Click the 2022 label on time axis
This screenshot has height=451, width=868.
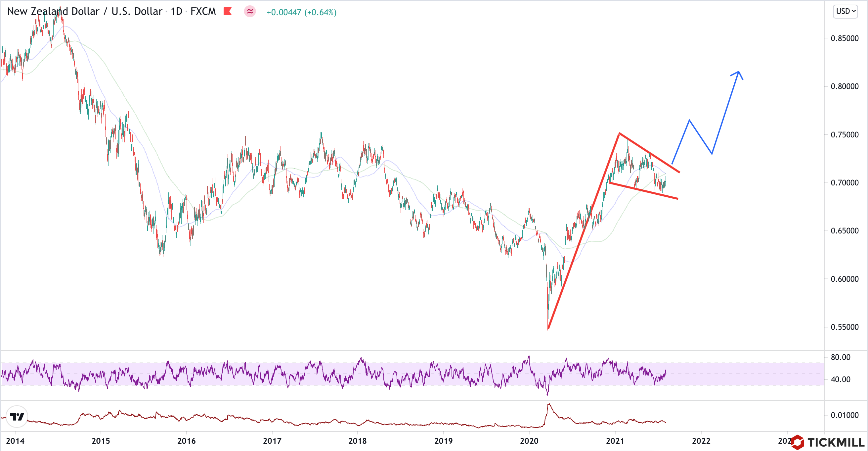[701, 440]
